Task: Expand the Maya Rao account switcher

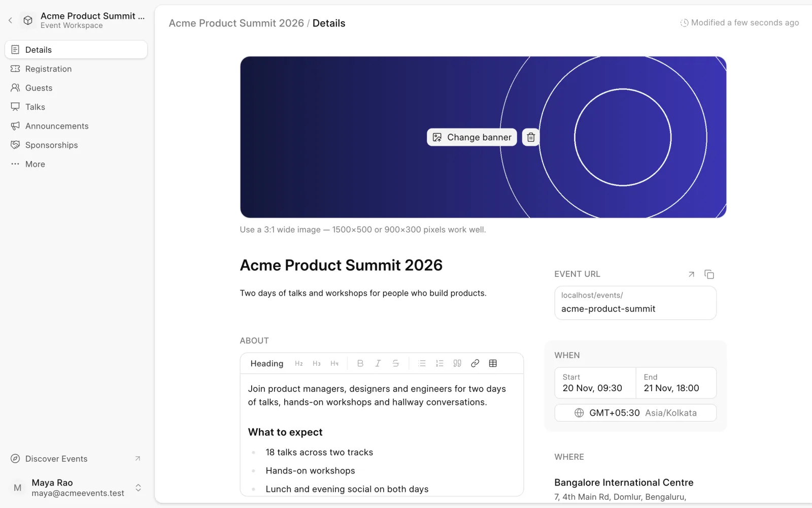Action: pyautogui.click(x=138, y=488)
